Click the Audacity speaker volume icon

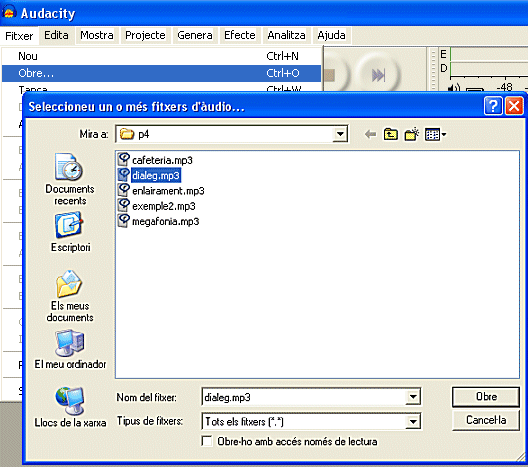(454, 88)
